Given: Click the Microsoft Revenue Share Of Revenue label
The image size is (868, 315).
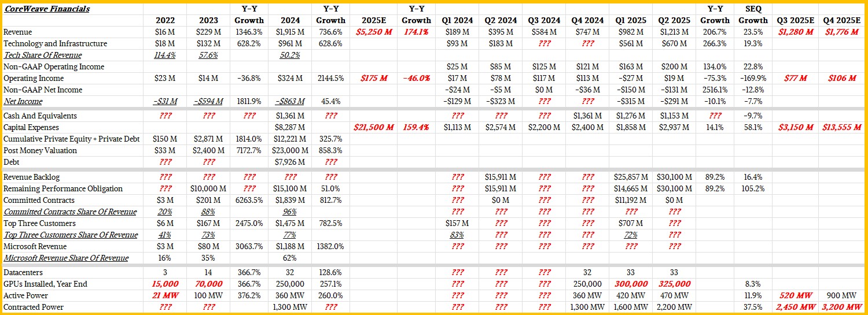Looking at the screenshot, I should tap(66, 258).
